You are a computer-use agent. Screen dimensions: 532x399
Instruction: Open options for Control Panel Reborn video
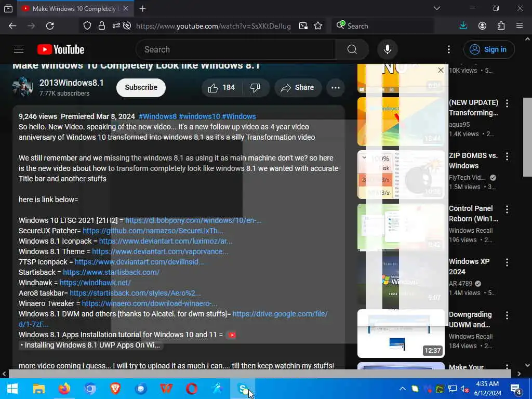507,209
